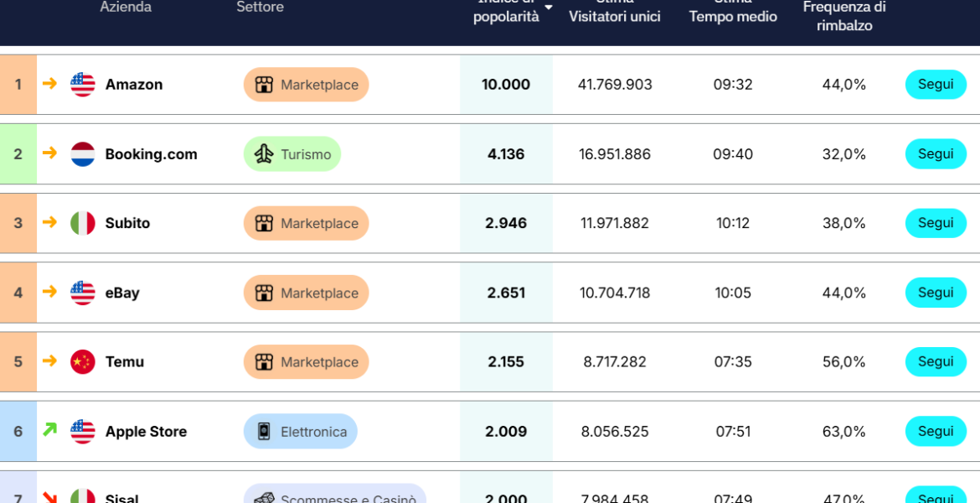Viewport: 980px width, 503px height.
Task: Click unique visitors value 10.704.718
Action: click(x=615, y=293)
